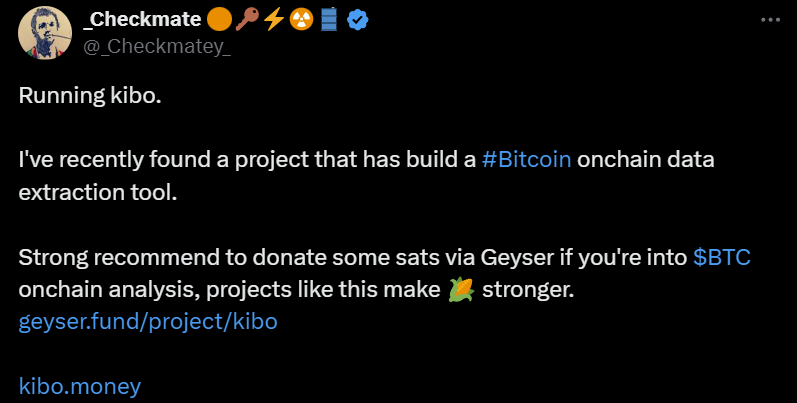
Task: Click the "Running kibo." opening line
Action: click(89, 96)
